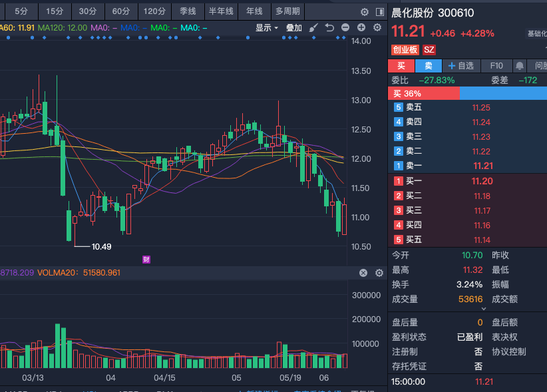The image size is (547, 392).
Task: Switch to the 15分 period tab
Action: (55, 11)
